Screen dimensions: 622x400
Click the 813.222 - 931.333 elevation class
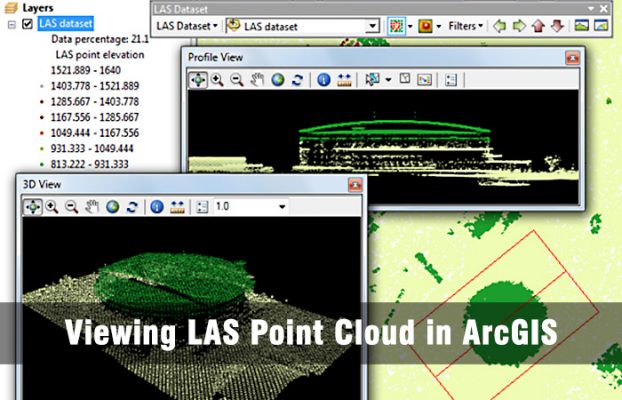tap(90, 164)
